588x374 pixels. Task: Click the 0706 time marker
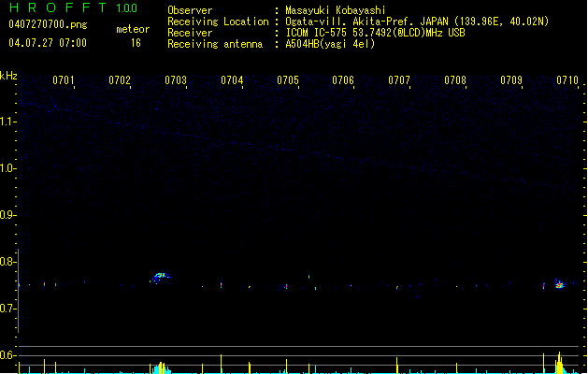(x=343, y=80)
